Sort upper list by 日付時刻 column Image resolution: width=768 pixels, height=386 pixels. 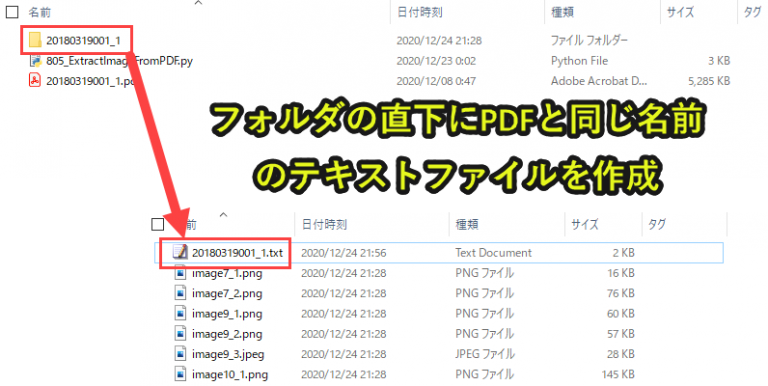coord(420,12)
